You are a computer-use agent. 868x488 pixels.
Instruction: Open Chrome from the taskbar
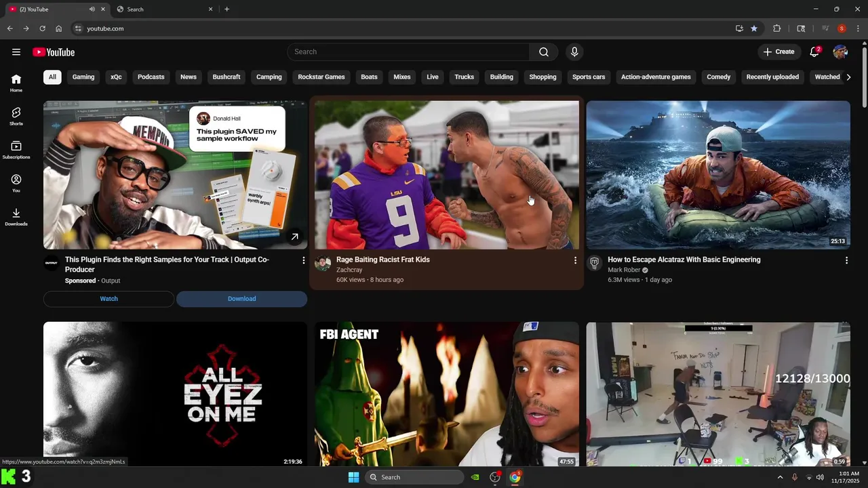pos(515,477)
